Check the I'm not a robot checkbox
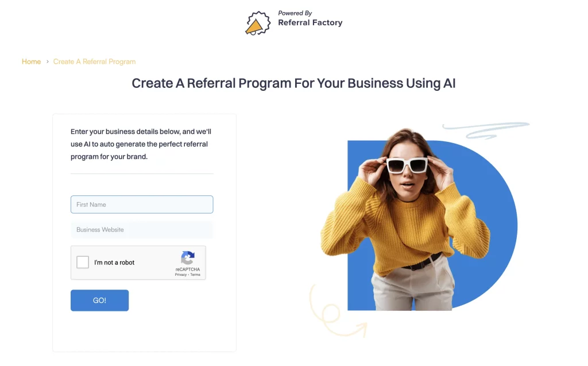This screenshot has width=588, height=366. (x=83, y=262)
